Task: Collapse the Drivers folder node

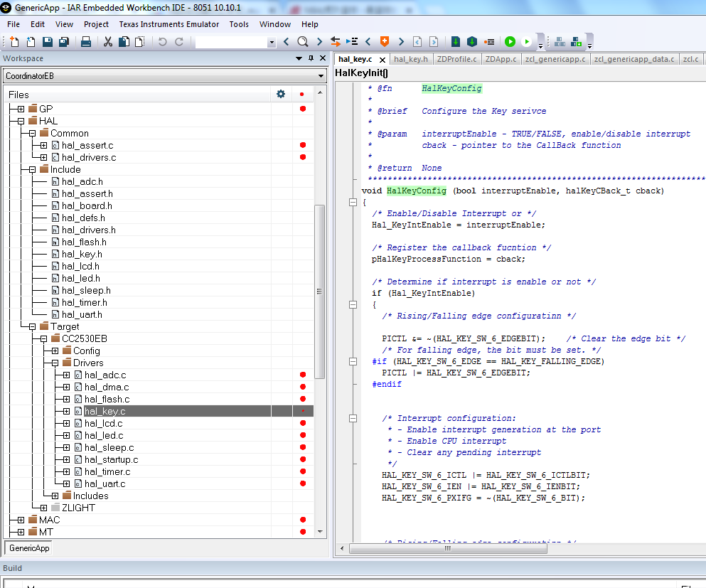Action: tap(55, 363)
